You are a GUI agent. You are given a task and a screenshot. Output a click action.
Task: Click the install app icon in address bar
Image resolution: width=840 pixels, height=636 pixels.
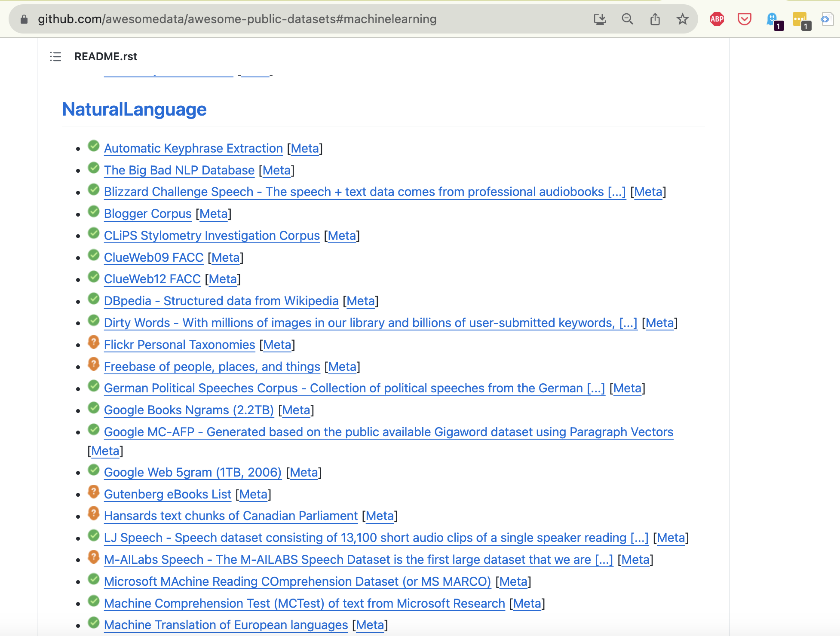600,19
